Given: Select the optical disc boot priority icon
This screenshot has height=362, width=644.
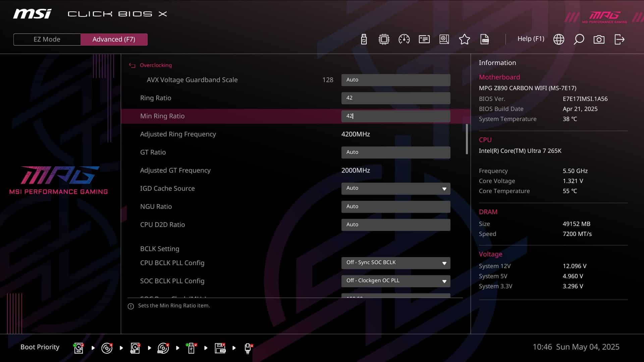Looking at the screenshot, I should 107,348.
